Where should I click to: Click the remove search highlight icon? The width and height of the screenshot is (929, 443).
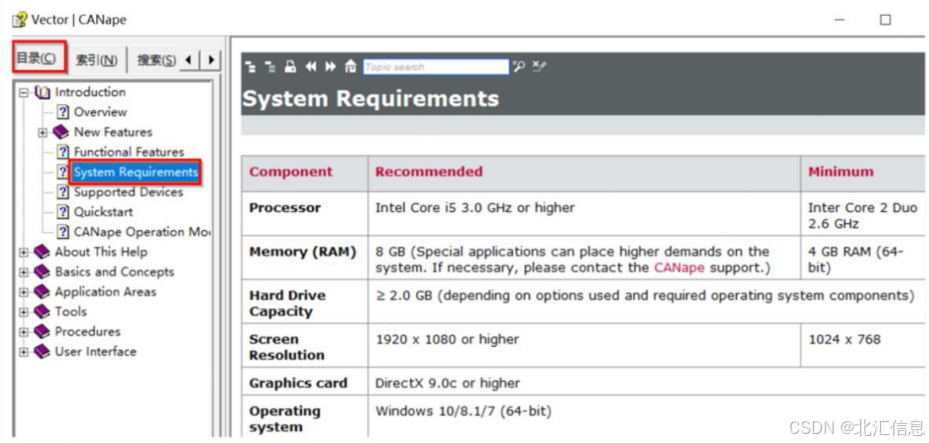[539, 66]
